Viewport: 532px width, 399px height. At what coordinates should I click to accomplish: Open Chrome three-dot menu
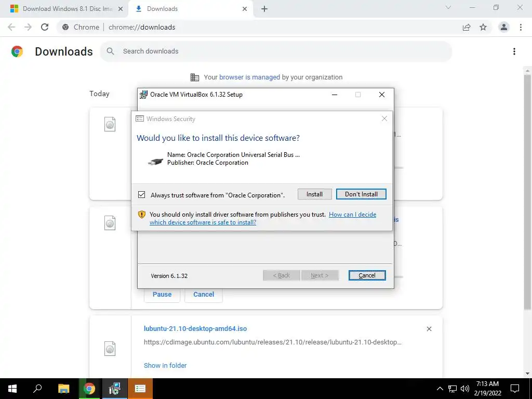tap(521, 27)
